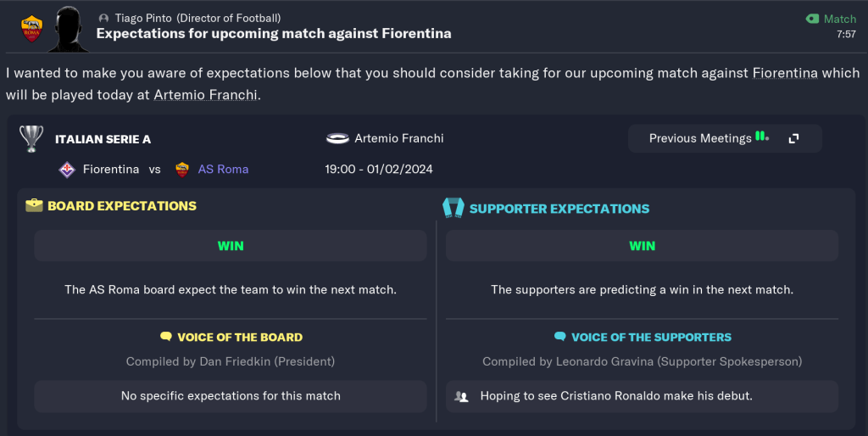Click the Supporter Expectations scarf icon
The image size is (868, 436).
[x=453, y=208]
